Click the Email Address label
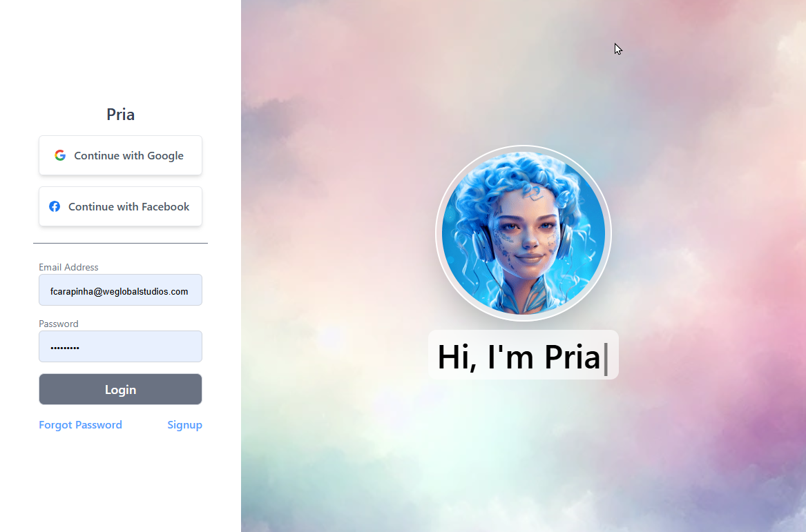This screenshot has width=806, height=532. (68, 267)
